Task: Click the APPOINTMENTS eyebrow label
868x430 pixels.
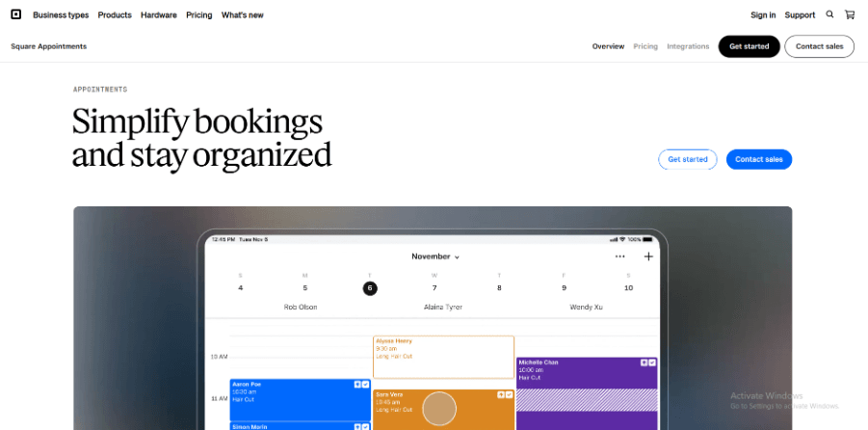Action: pos(100,90)
